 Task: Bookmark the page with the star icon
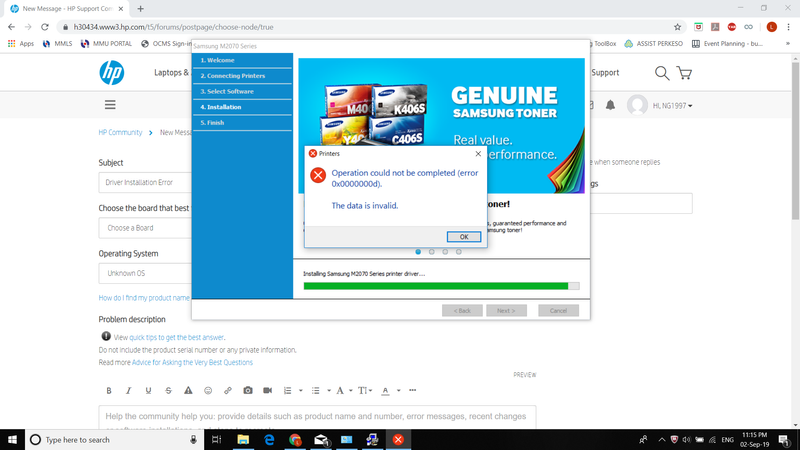[678, 27]
